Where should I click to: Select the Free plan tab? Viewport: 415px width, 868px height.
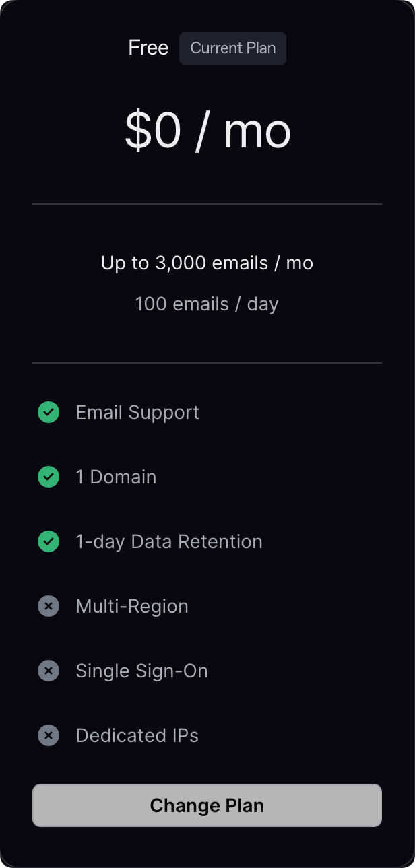(148, 47)
